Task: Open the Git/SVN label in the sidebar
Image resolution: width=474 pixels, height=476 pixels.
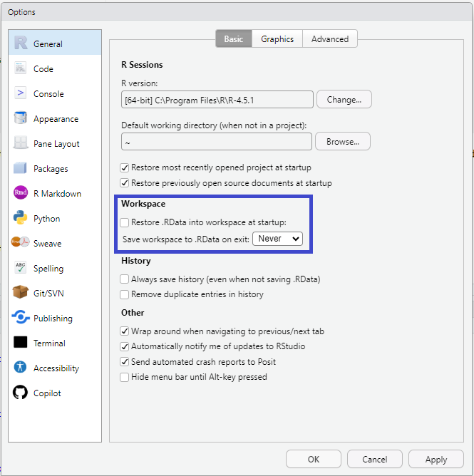Action: [48, 294]
